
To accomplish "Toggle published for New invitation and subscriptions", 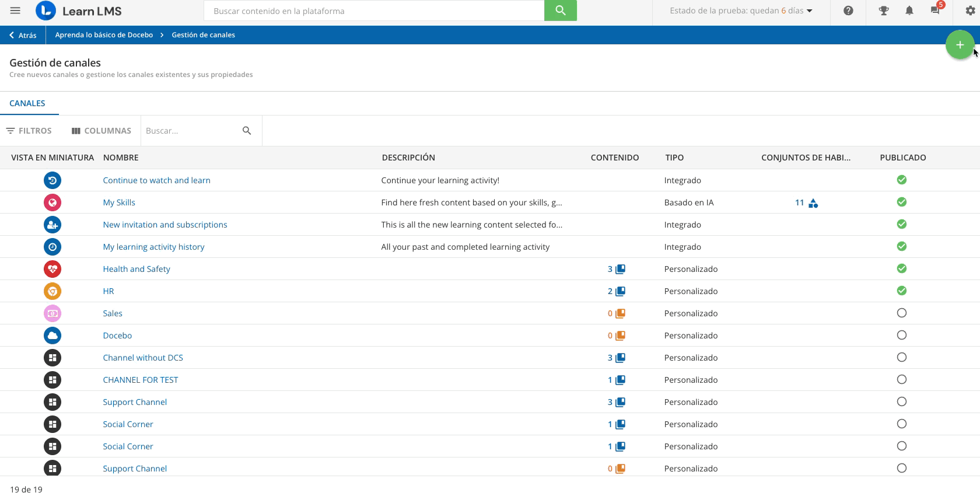I will (902, 224).
